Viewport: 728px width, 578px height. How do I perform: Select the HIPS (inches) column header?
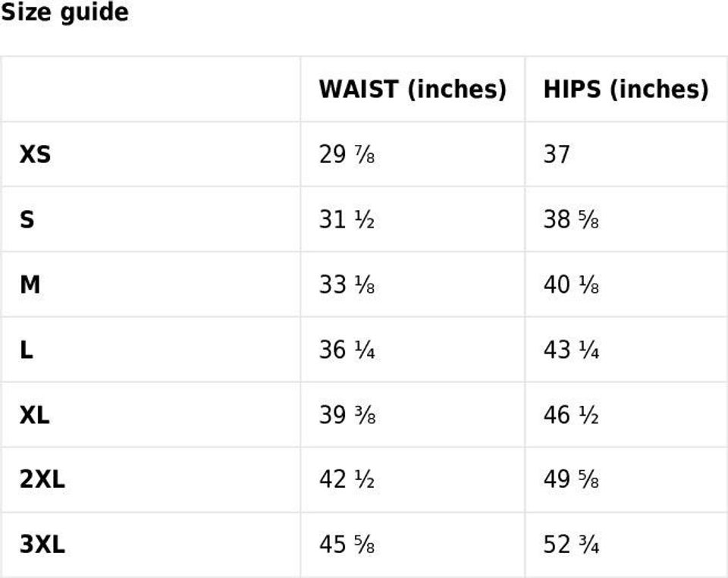pyautogui.click(x=626, y=90)
